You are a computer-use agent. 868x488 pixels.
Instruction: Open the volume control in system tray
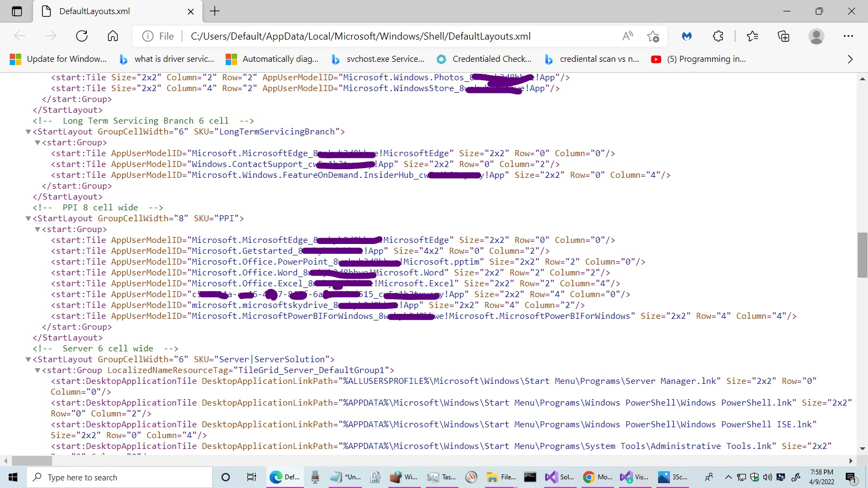(767, 477)
